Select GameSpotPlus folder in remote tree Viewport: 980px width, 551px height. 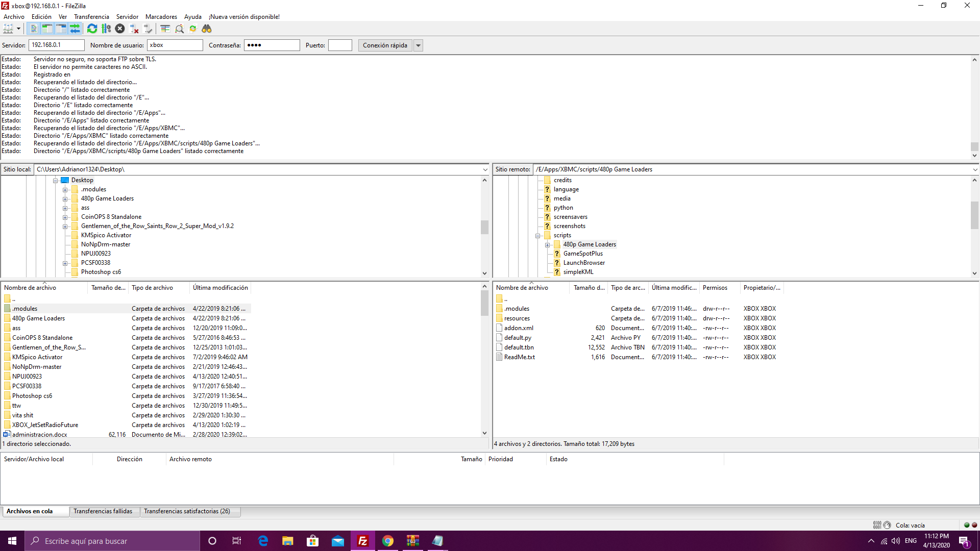583,254
